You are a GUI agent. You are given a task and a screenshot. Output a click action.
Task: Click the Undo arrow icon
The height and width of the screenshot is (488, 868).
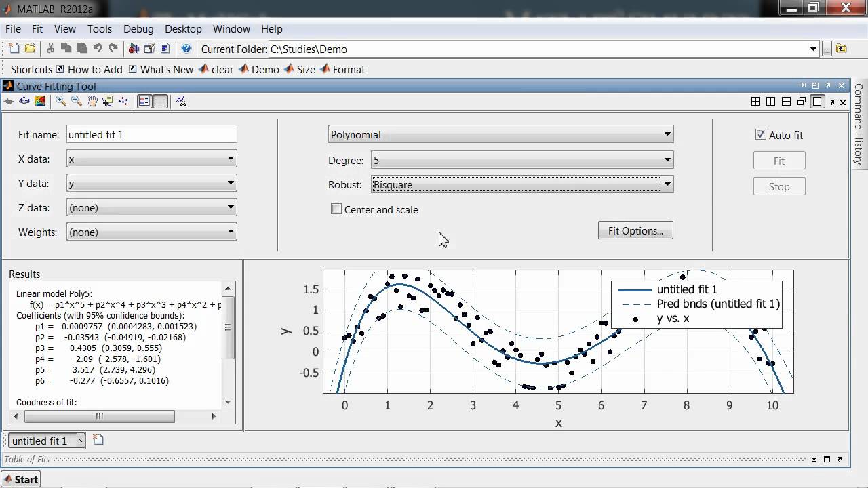point(98,49)
